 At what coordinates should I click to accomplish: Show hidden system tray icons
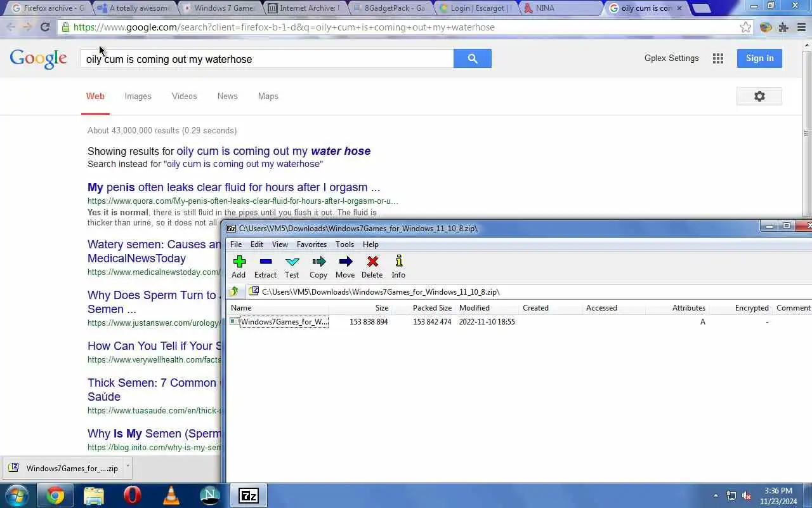716,495
